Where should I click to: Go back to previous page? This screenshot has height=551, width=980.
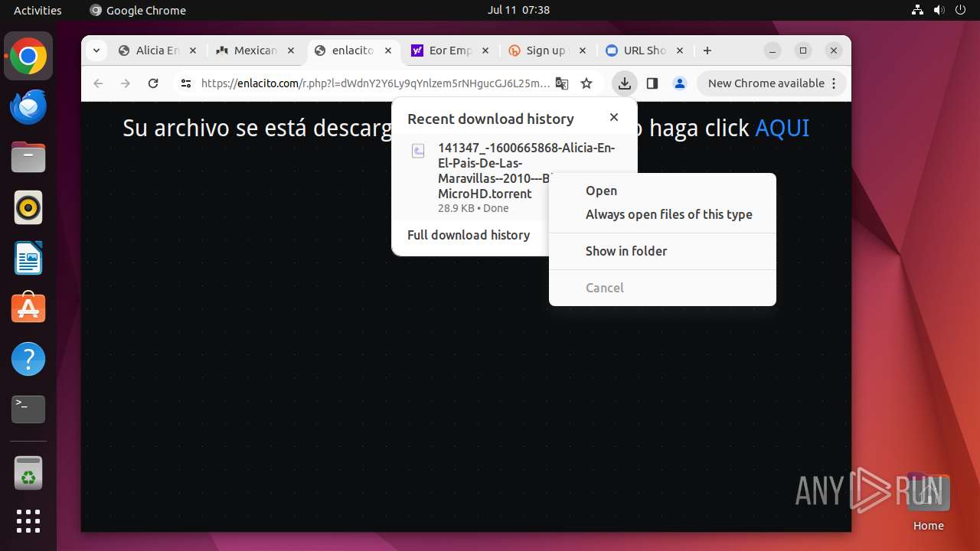click(x=98, y=83)
